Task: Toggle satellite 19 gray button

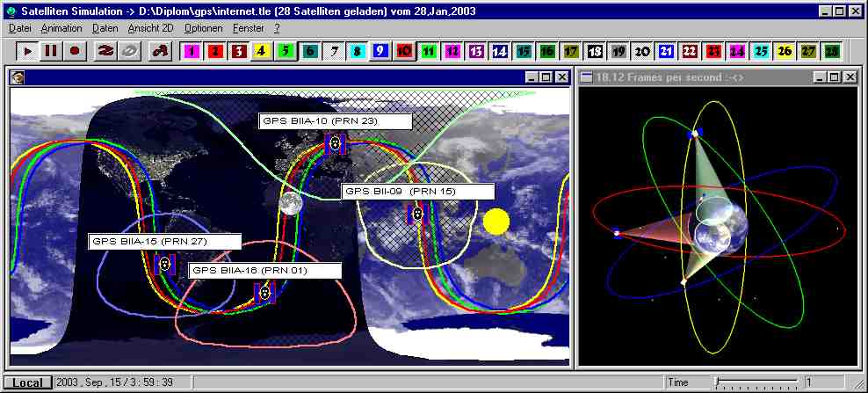Action: coord(618,52)
